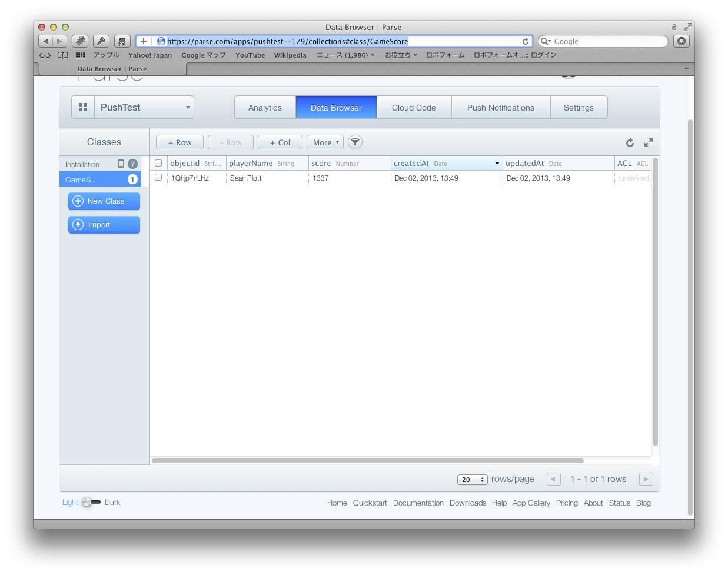The height and width of the screenshot is (575, 728).
Task: Click the Google search field
Action: pos(603,41)
